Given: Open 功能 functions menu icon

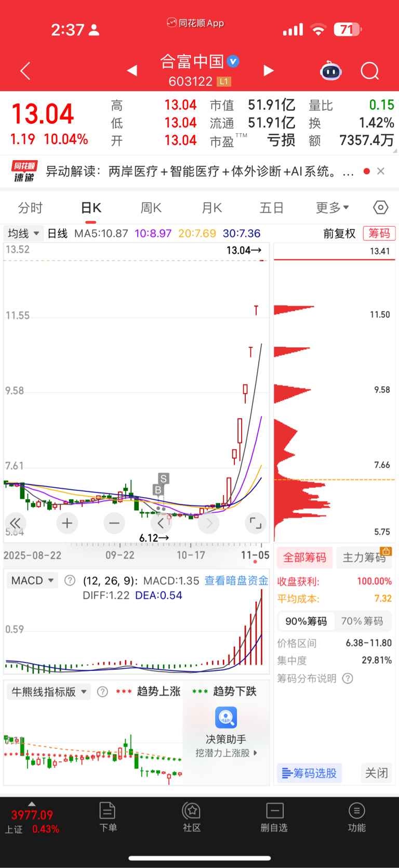Looking at the screenshot, I should click(x=356, y=818).
